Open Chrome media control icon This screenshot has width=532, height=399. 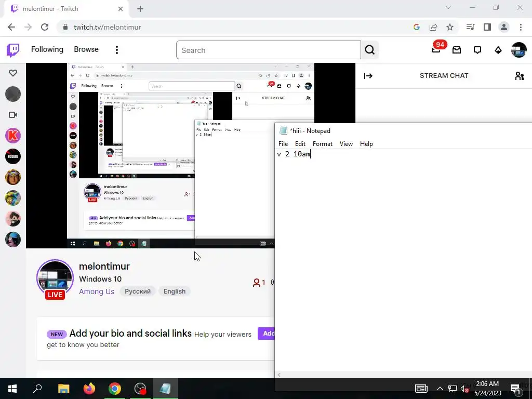click(471, 27)
